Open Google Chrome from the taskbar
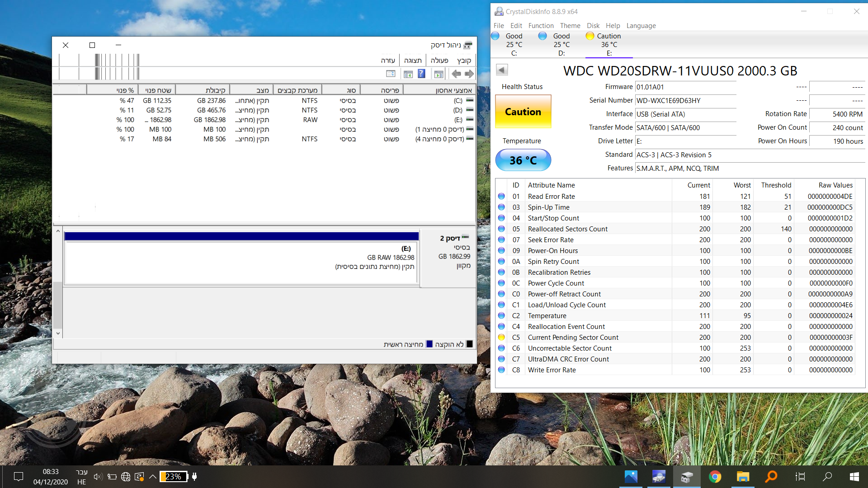This screenshot has width=868, height=488. [715, 477]
